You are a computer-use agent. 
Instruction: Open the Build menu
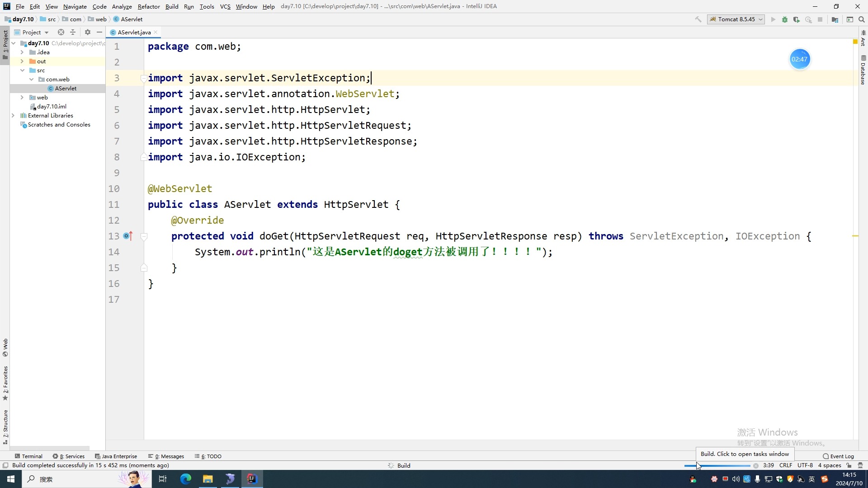click(172, 6)
